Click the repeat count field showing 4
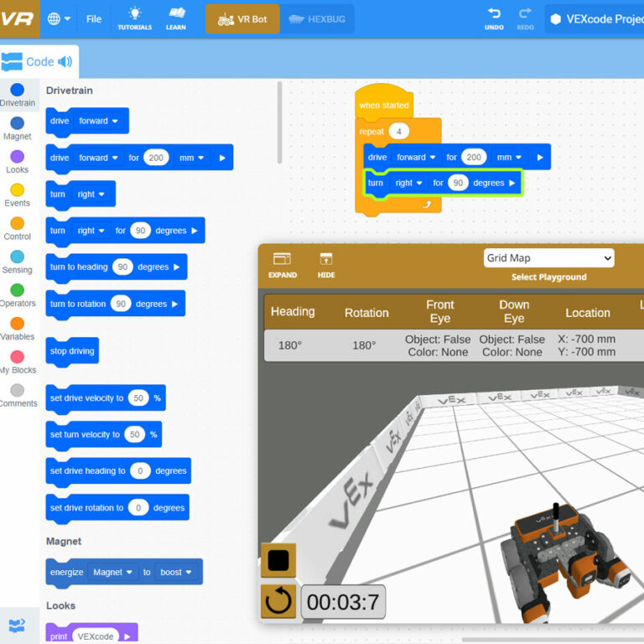Image resolution: width=644 pixels, height=644 pixels. [x=399, y=132]
